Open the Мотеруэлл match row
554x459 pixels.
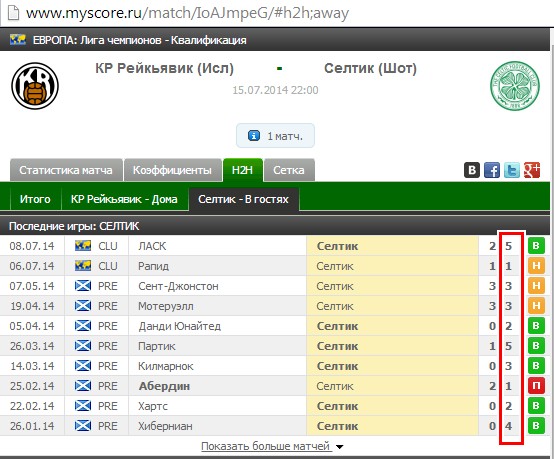[275, 306]
